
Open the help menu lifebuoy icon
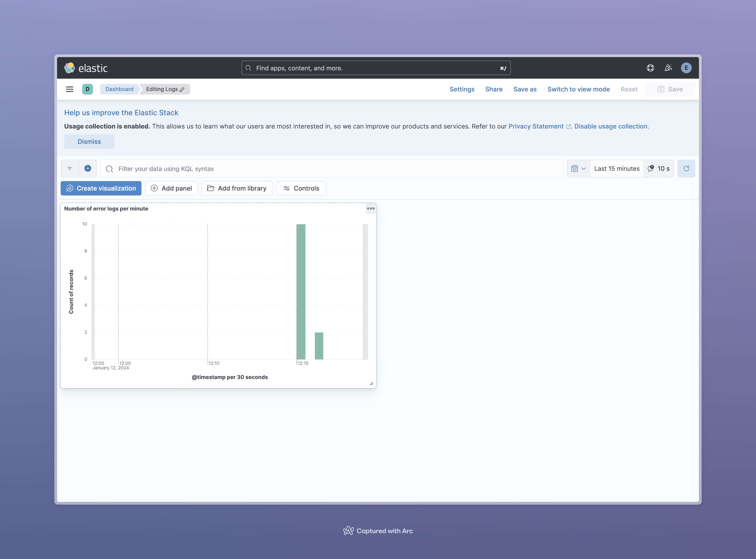click(650, 68)
